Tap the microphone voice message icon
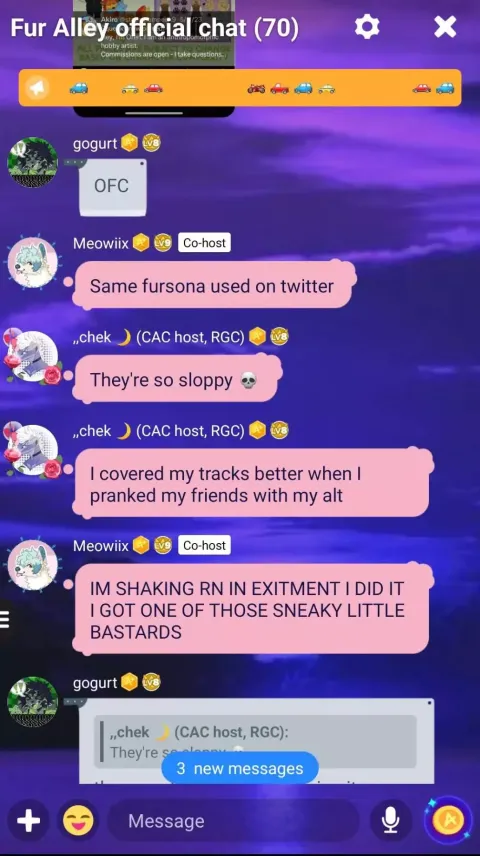The height and width of the screenshot is (856, 480). coord(390,821)
